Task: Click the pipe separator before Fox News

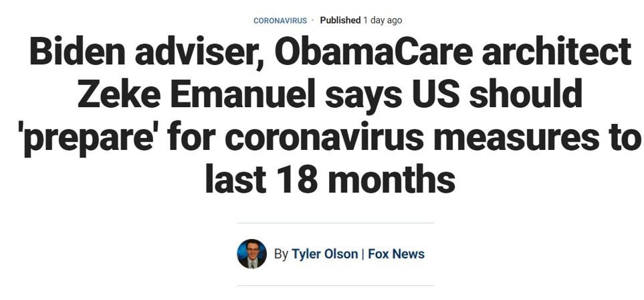Action: point(362,254)
